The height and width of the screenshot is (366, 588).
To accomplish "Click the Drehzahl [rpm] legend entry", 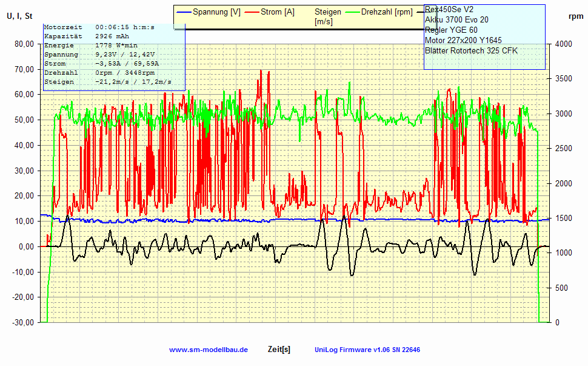I will 379,12.
